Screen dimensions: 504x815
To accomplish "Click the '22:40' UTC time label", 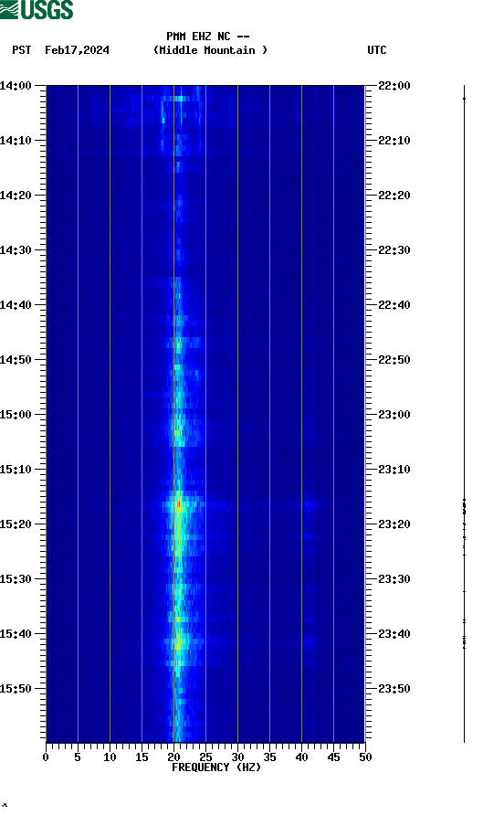I will point(394,305).
